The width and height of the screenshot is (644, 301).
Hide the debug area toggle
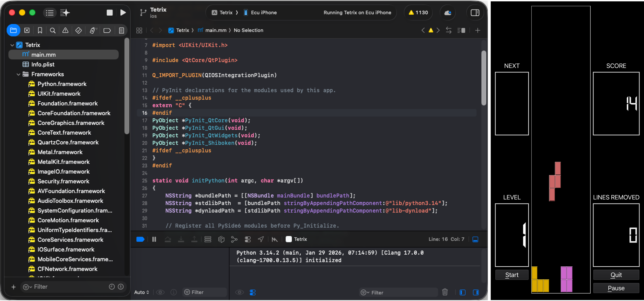coord(475,239)
